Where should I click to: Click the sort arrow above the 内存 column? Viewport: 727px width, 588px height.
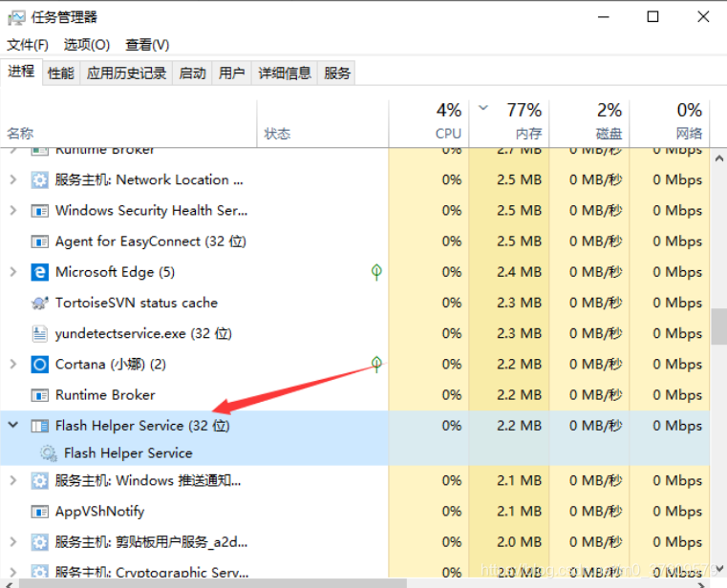point(483,108)
